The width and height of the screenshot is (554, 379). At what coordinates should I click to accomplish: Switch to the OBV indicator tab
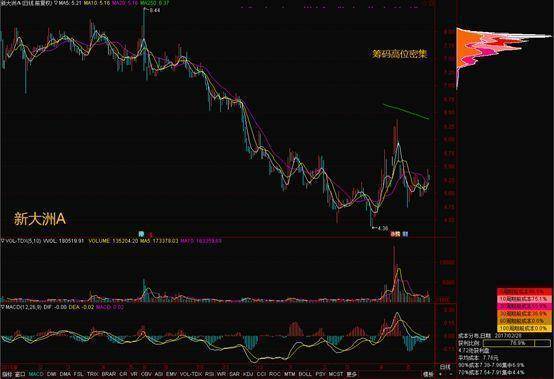(x=146, y=374)
